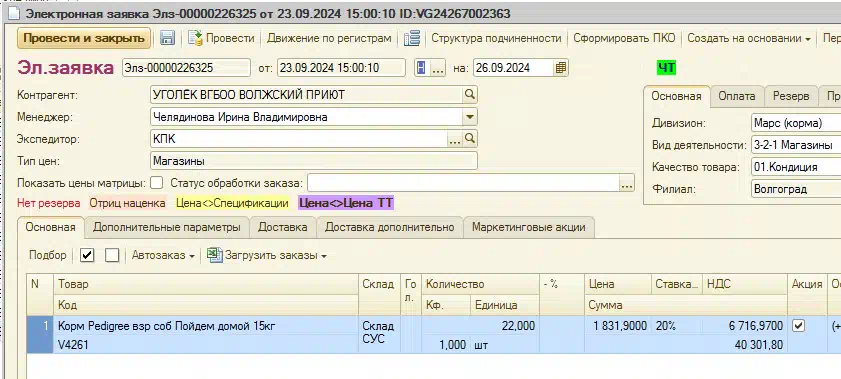Click the Провести и закрыть button
This screenshot has width=841, height=379.
point(84,38)
